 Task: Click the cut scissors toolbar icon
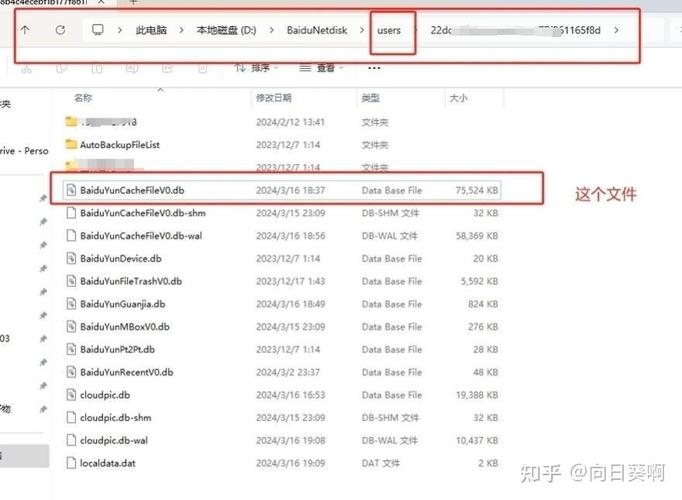(27, 68)
